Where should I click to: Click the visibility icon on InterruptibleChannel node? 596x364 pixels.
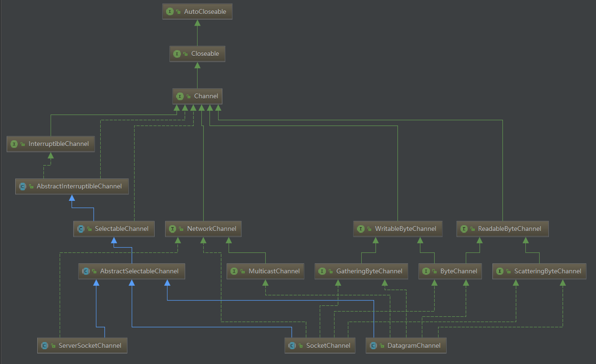click(x=23, y=144)
